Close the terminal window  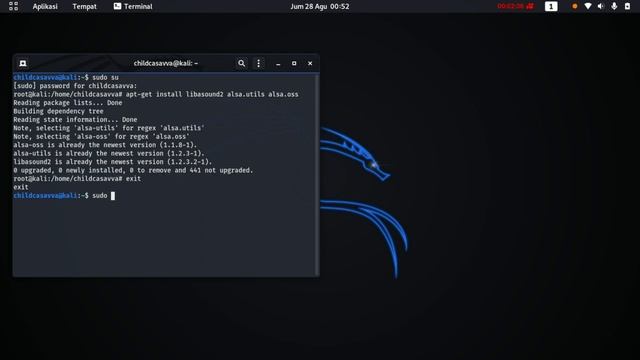coord(310,63)
